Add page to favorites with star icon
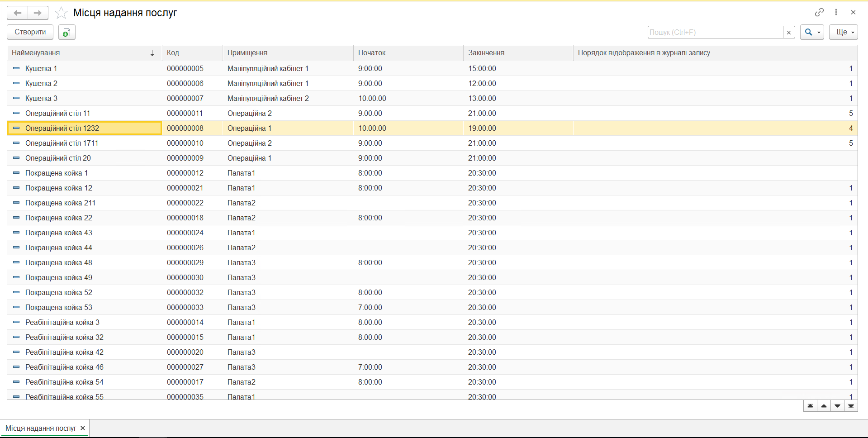This screenshot has height=438, width=868. (x=61, y=13)
